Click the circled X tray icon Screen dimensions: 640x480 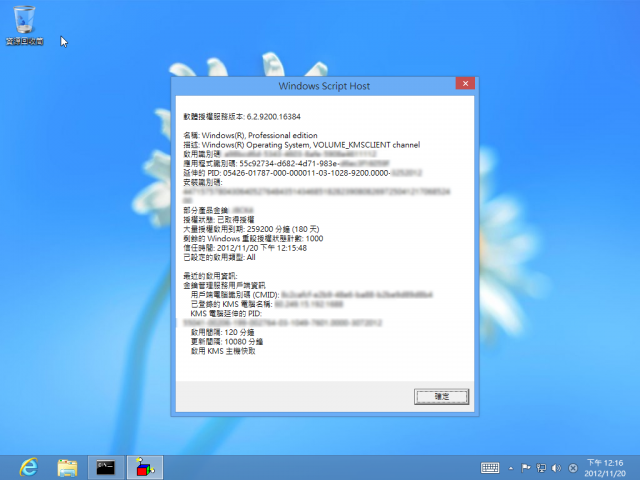click(573, 468)
